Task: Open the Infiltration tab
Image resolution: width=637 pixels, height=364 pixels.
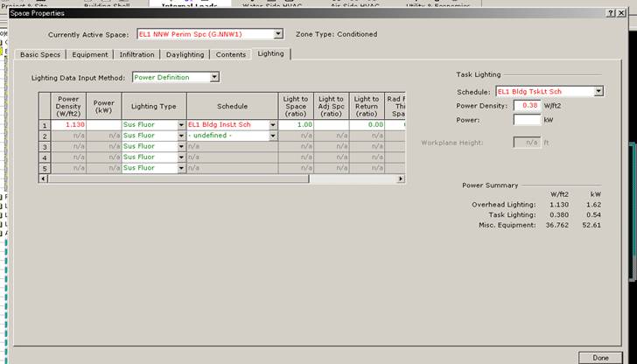Action: pos(138,54)
